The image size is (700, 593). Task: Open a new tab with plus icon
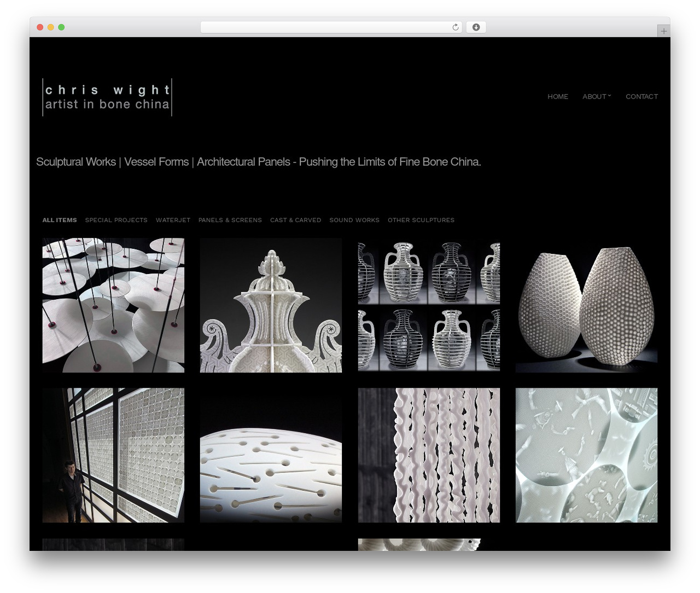(663, 31)
